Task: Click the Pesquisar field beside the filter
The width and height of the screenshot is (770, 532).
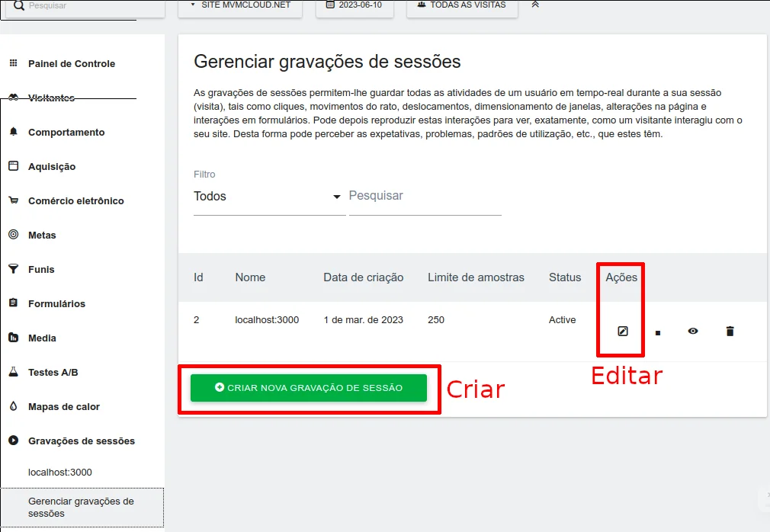Action: 425,197
